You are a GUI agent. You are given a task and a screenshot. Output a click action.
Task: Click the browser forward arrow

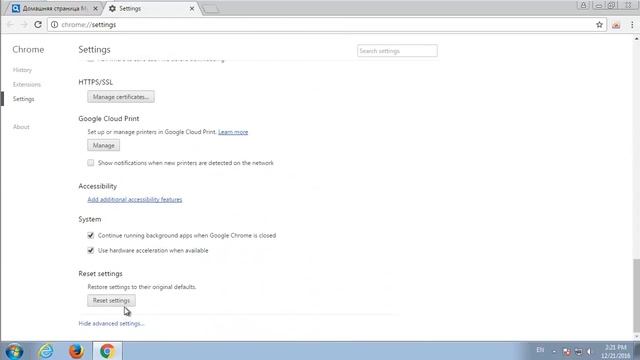24,24
